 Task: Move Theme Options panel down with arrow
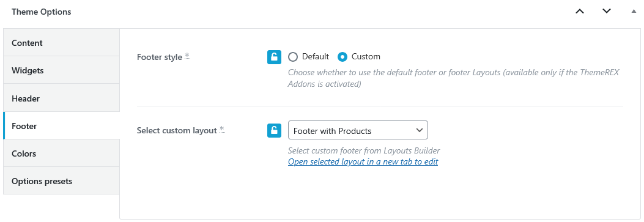click(x=606, y=12)
